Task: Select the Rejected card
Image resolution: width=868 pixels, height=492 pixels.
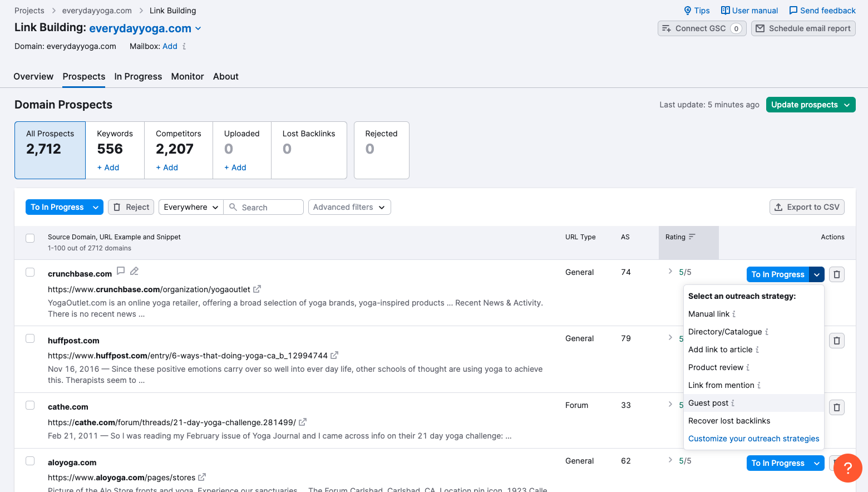Action: 382,150
